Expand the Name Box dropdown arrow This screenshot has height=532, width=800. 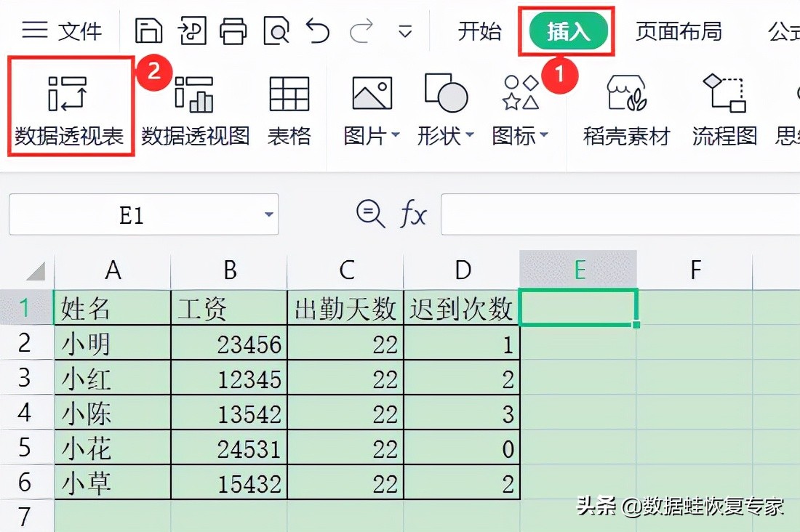(x=269, y=214)
